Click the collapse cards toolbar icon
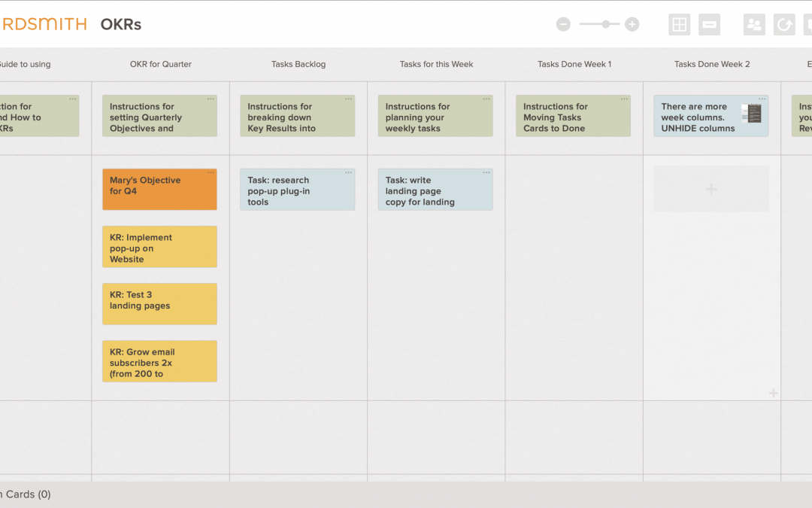The height and width of the screenshot is (508, 812). [710, 24]
